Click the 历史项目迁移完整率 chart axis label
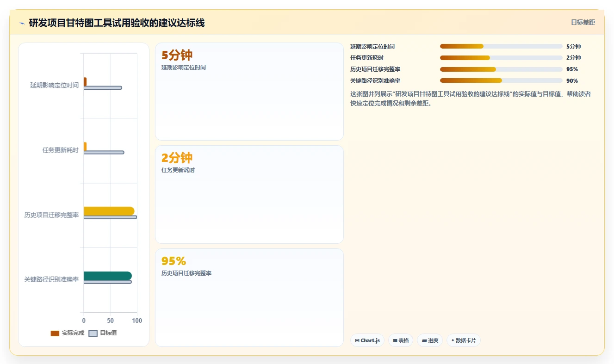 52,215
